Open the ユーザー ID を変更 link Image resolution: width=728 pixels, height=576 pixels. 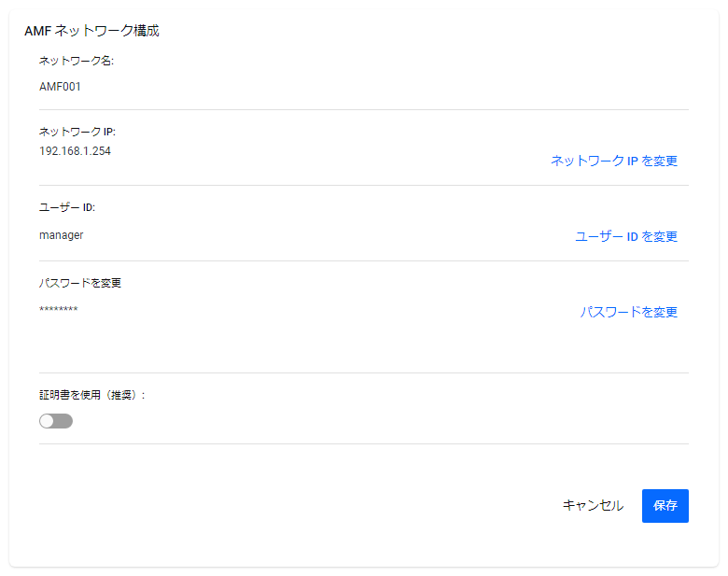pos(626,236)
